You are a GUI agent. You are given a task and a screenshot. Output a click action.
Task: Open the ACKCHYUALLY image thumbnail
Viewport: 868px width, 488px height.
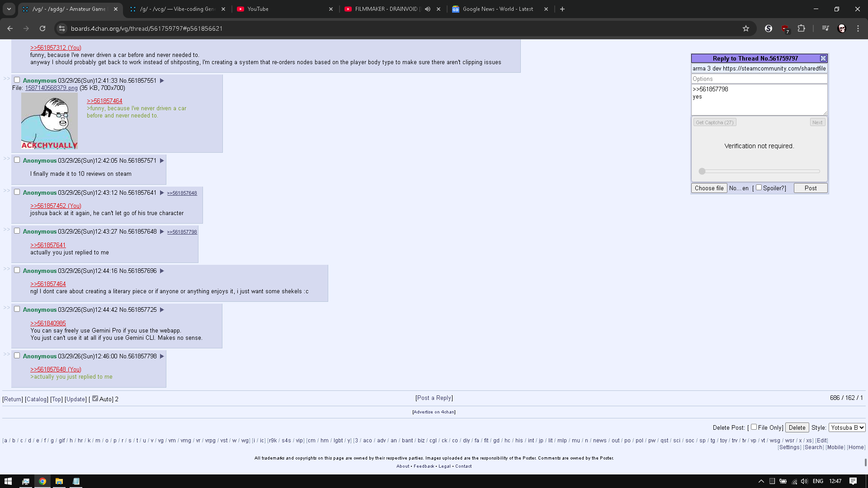pyautogui.click(x=49, y=121)
